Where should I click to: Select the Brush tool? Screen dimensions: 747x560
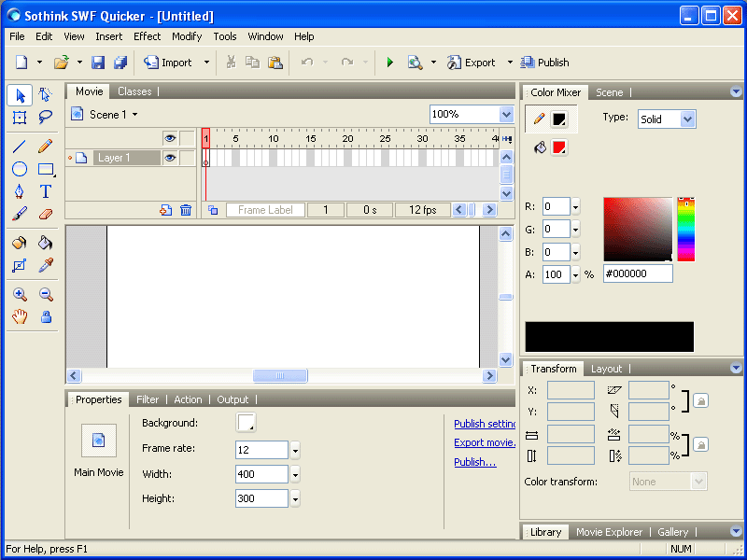20,214
